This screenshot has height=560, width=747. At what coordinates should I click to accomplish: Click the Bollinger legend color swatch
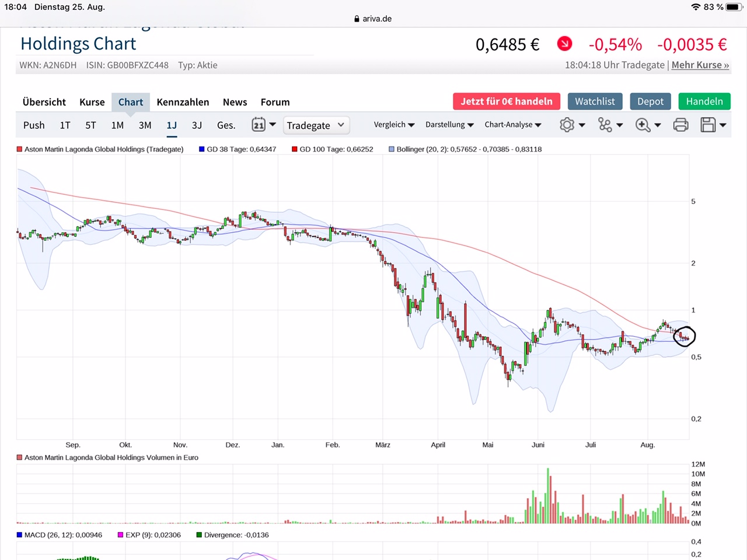[x=392, y=149]
